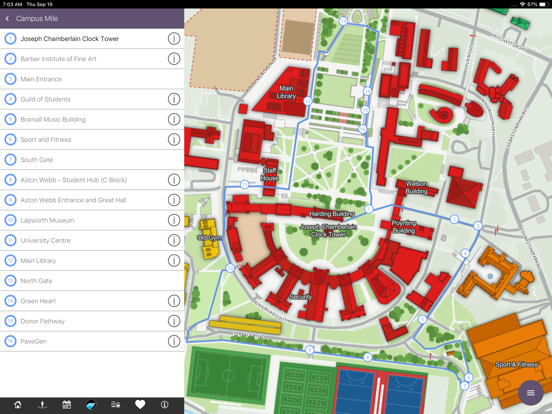Image resolution: width=552 pixels, height=414 pixels.
Task: Tap the Staff House label on map
Action: pyautogui.click(x=270, y=174)
